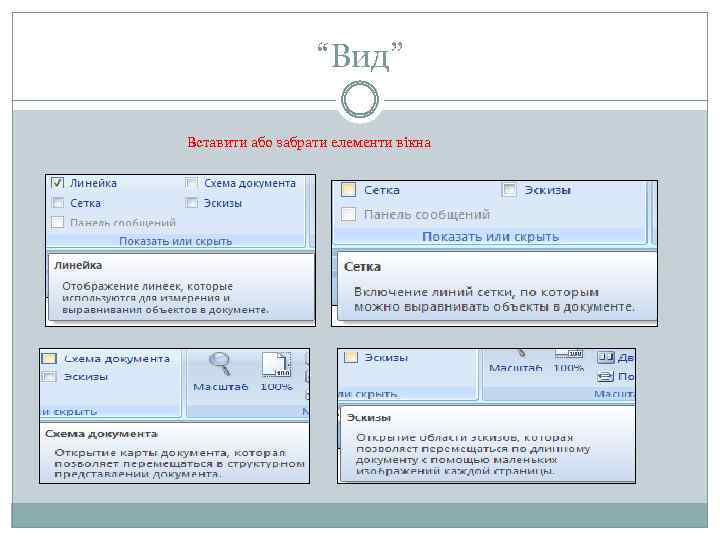The width and height of the screenshot is (720, 540).
Task: Toggle Сетка checkbox in the panel with Линейка tooltip
Action: click(58, 202)
